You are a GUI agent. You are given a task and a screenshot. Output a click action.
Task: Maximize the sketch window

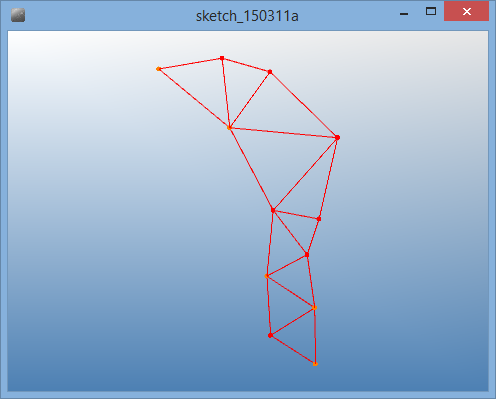pyautogui.click(x=431, y=12)
